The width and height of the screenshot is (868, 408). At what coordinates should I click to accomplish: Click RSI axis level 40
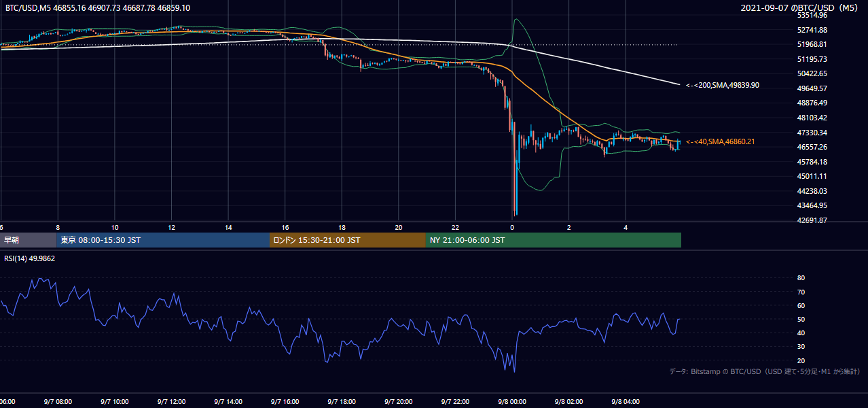pos(801,333)
